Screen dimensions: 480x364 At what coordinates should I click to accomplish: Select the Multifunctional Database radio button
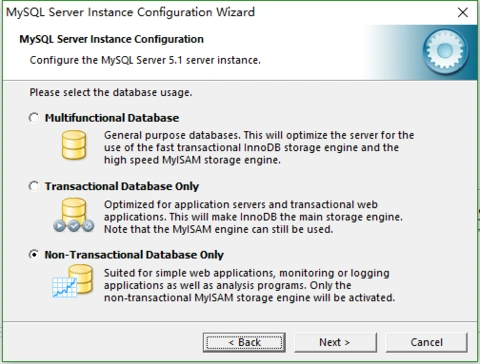[x=34, y=118]
